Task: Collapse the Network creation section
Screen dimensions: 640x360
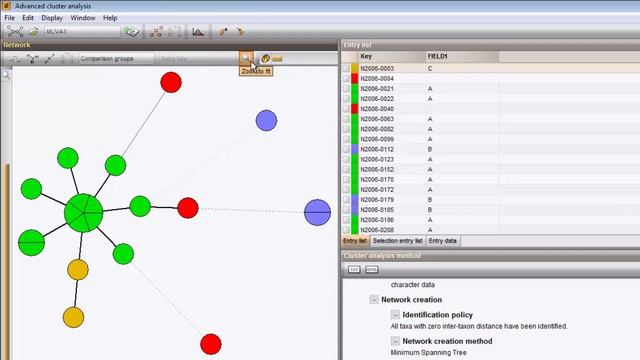Action: [374, 300]
